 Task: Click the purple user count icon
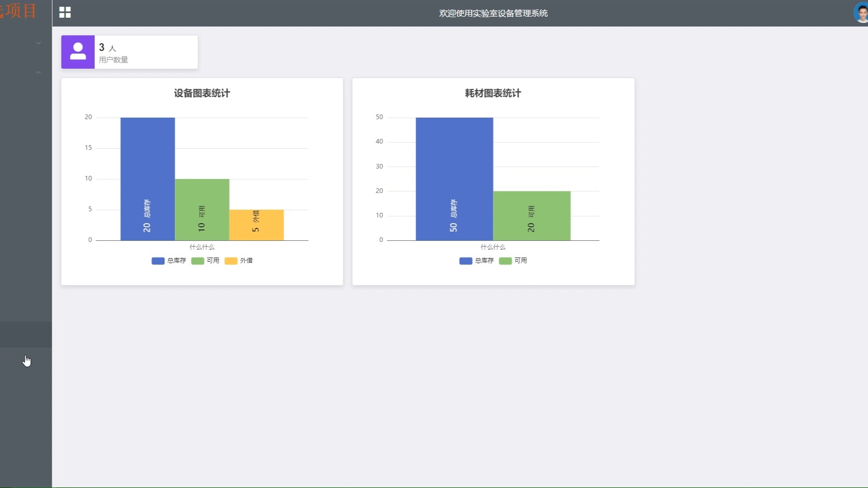point(78,52)
